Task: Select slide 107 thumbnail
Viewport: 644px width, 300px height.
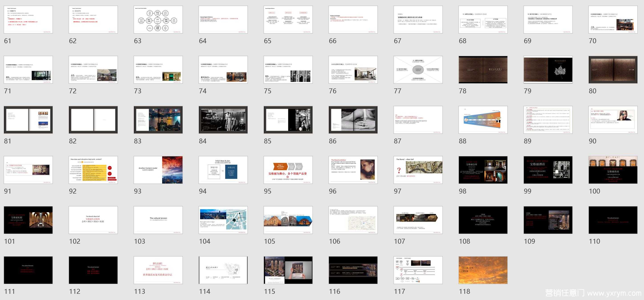Action: coord(418,220)
